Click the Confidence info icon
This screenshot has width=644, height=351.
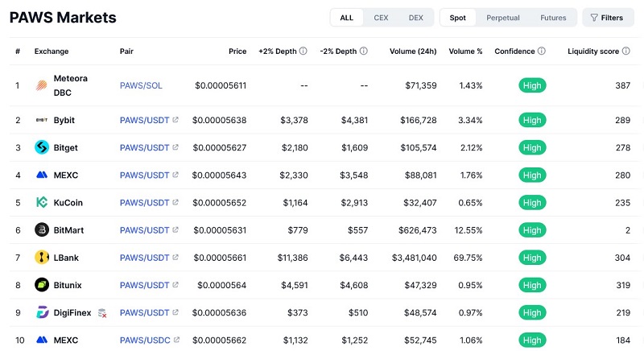(542, 51)
